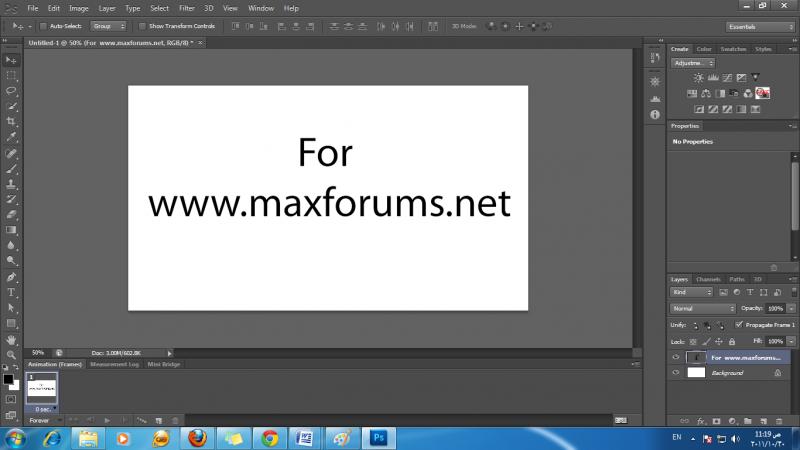Switch to the Mini Bridge tab
The width and height of the screenshot is (800, 450).
(x=163, y=364)
